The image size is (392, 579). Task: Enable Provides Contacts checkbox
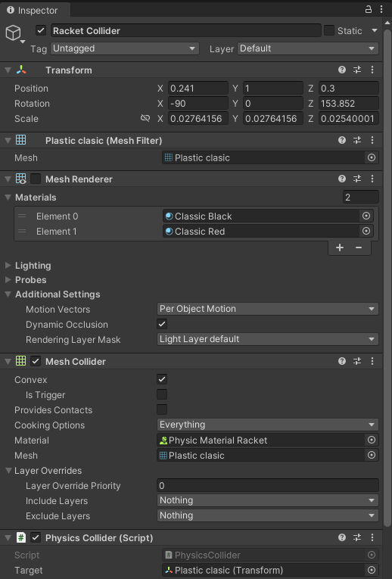click(x=162, y=409)
